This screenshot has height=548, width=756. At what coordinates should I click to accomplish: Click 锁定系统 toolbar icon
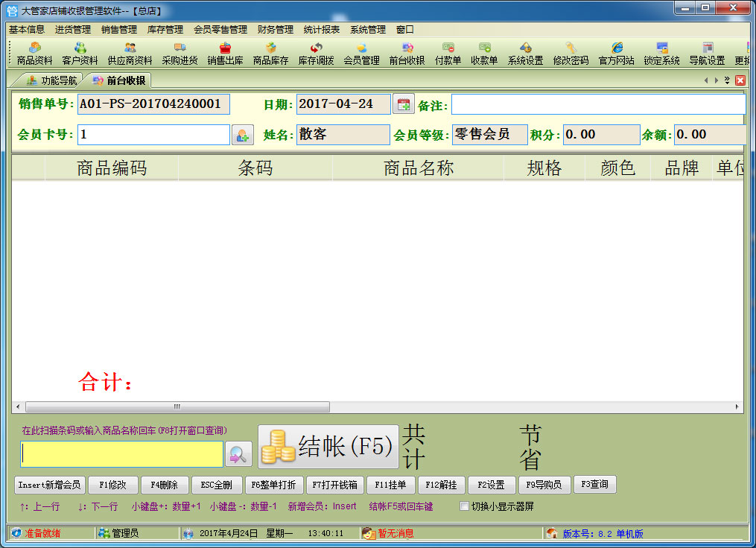tap(661, 54)
